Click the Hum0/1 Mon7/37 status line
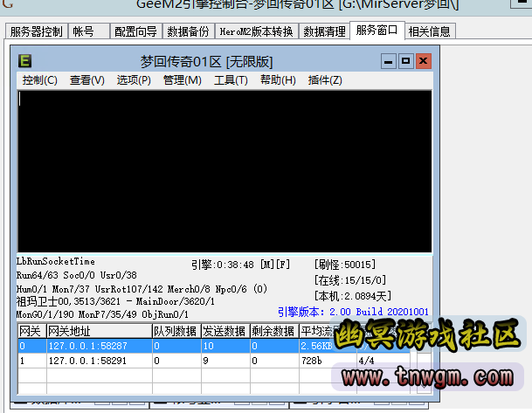Viewport: 532px width, 413px height. 142,289
